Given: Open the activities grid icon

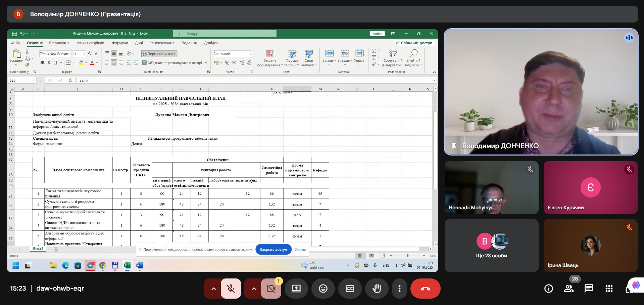Looking at the screenshot, I should click(609, 289).
